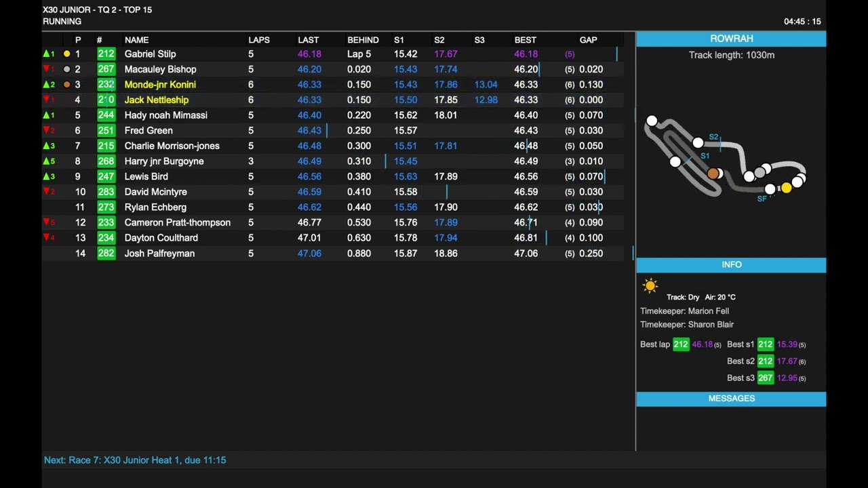Click the Track: Dry condition text
The width and height of the screenshot is (868, 488).
pos(682,297)
